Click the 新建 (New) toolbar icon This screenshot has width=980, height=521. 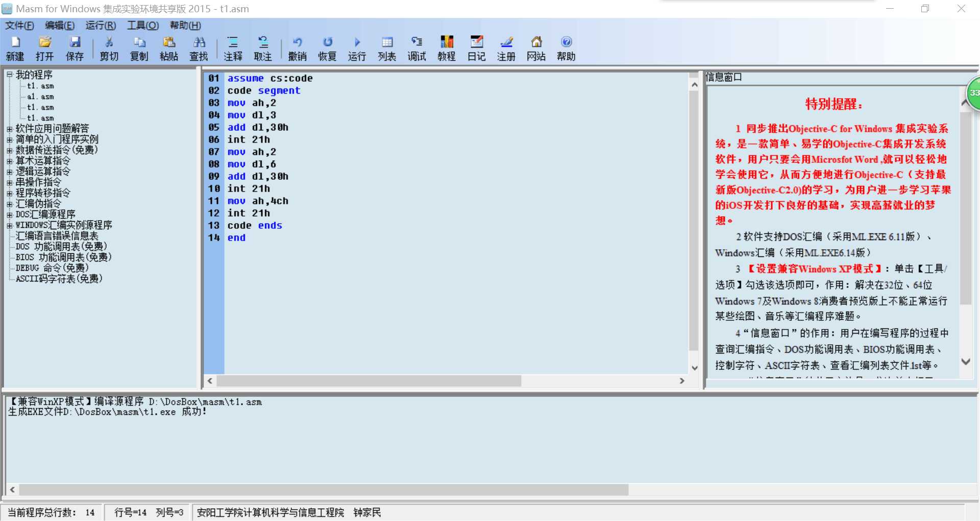[15, 49]
